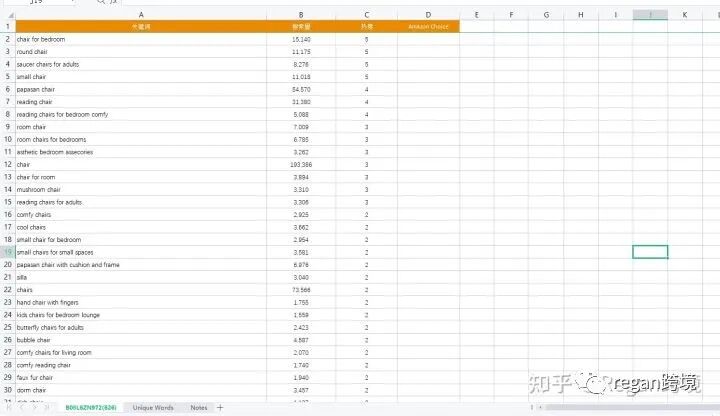The width and height of the screenshot is (720, 416).
Task: Select all cells using the corner triangle
Action: (9, 15)
